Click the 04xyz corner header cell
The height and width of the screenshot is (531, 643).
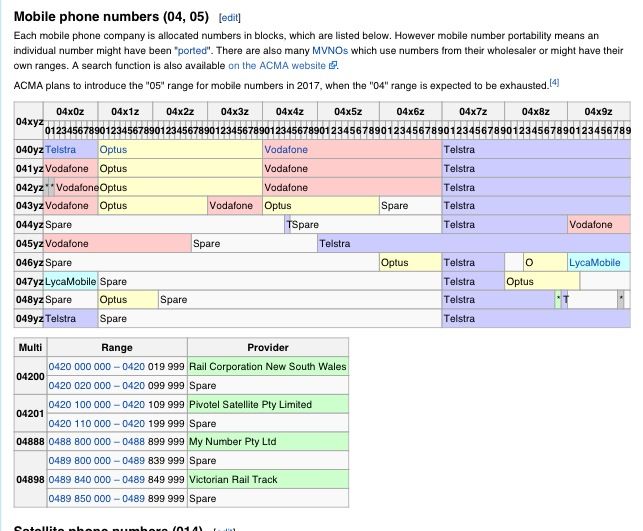pos(29,121)
